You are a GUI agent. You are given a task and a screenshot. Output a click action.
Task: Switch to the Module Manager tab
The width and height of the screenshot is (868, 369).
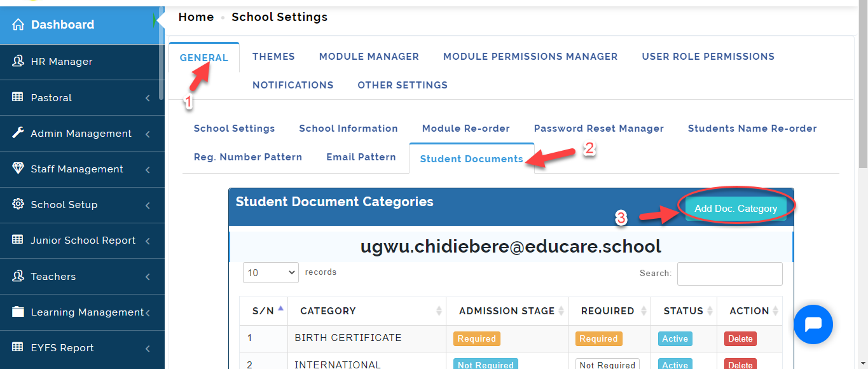tap(369, 57)
